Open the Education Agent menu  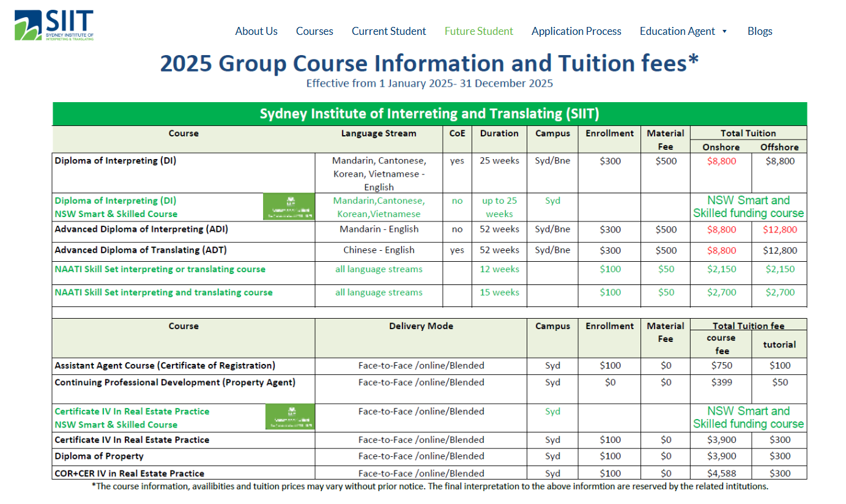[x=677, y=31]
